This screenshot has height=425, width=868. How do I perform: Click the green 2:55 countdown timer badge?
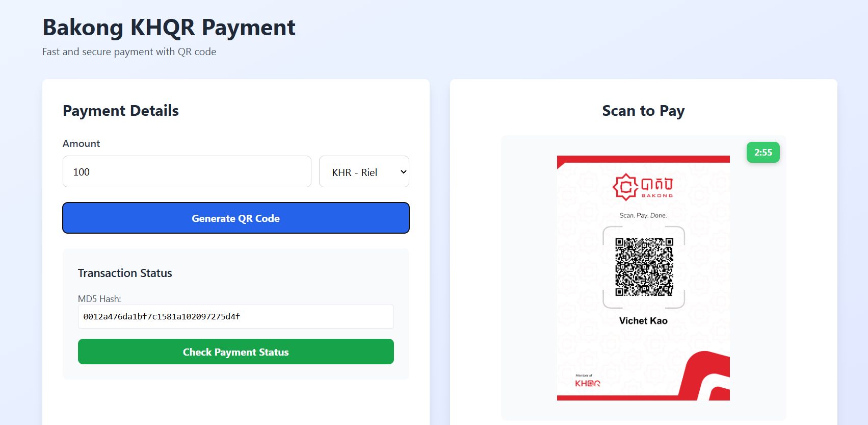pyautogui.click(x=763, y=152)
